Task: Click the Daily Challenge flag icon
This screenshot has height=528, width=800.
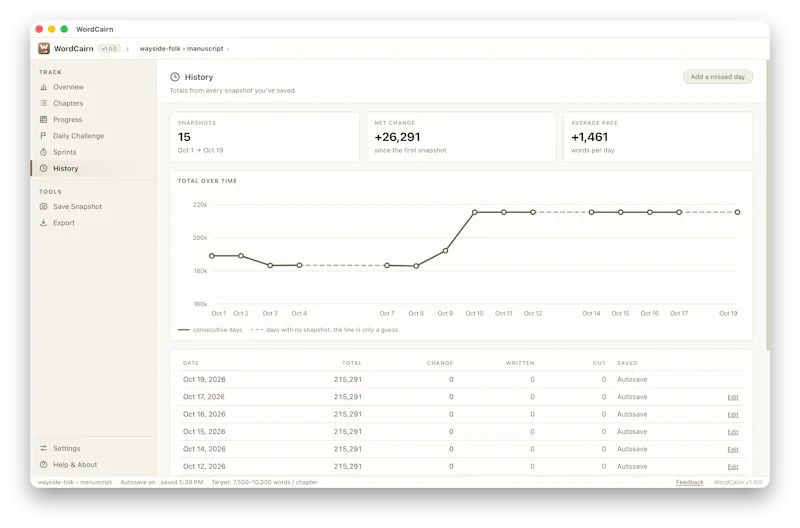Action: pos(43,136)
